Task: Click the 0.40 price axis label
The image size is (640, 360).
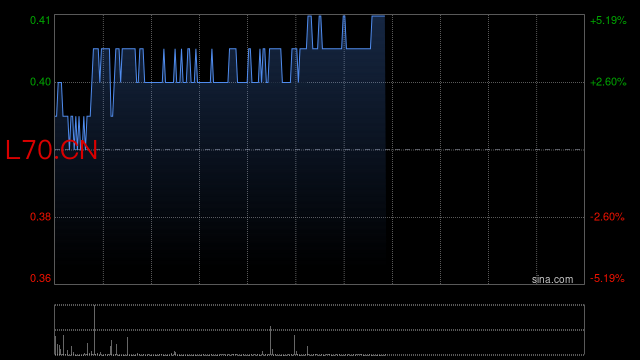Action: pyautogui.click(x=40, y=82)
